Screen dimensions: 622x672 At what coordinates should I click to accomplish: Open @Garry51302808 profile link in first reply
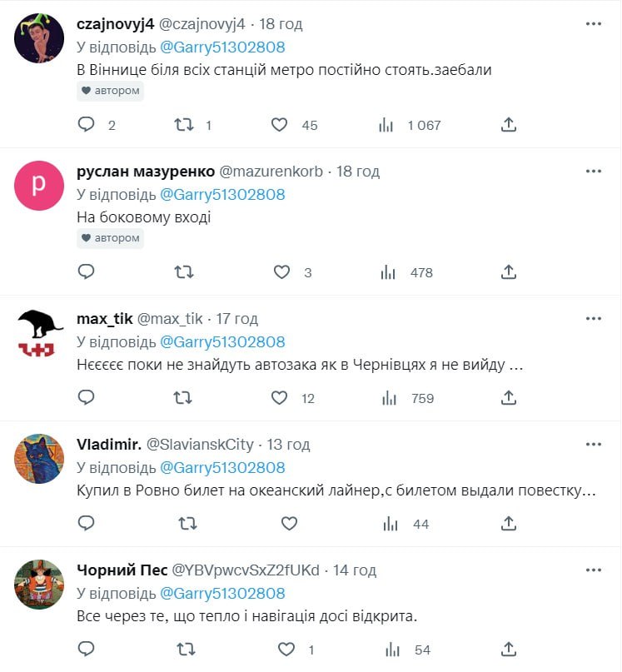[221, 47]
